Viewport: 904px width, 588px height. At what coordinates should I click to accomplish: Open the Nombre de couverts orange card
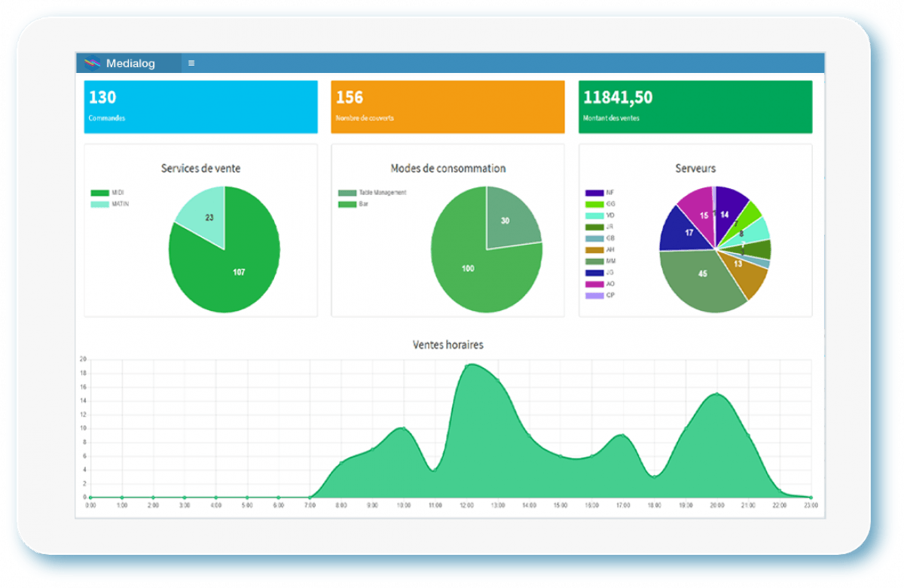447,107
